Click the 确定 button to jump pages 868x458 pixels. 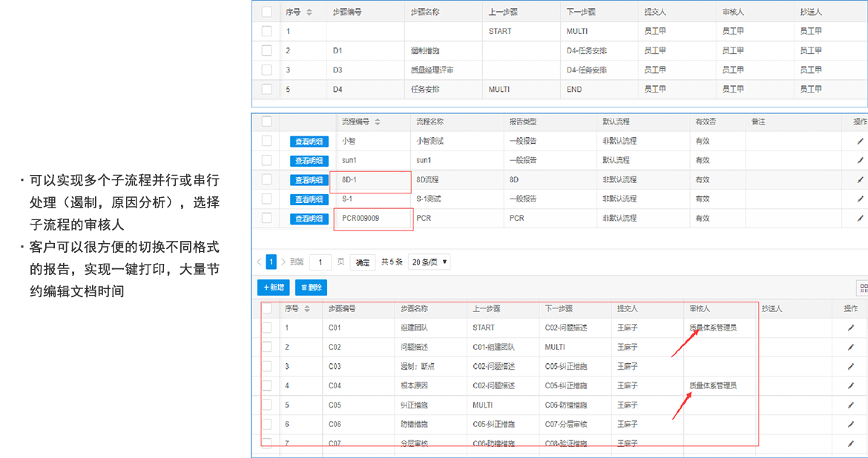tap(361, 262)
